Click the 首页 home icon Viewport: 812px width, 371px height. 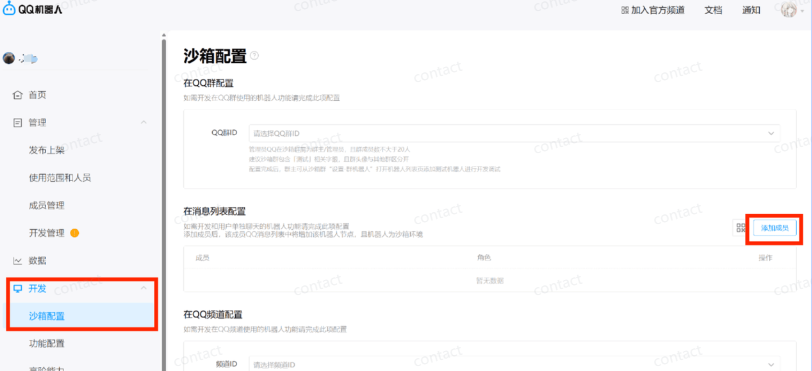coord(18,95)
